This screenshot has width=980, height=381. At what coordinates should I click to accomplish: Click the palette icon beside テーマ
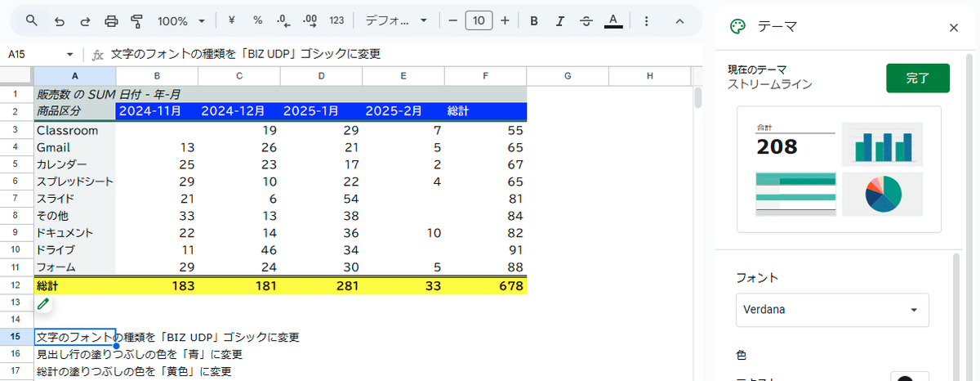737,27
